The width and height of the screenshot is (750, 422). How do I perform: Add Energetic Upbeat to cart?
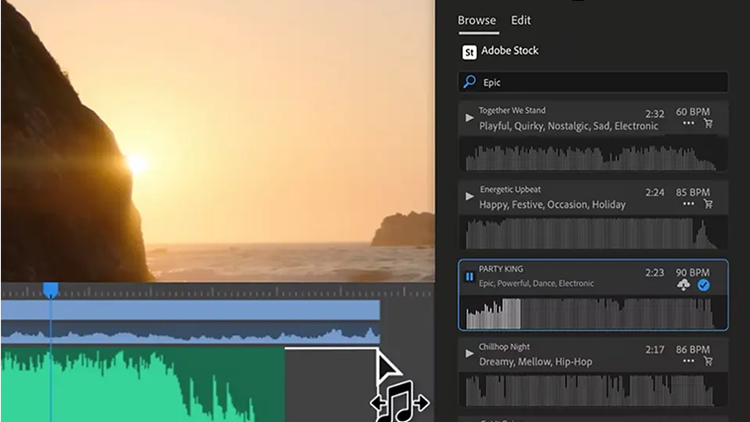(x=708, y=203)
